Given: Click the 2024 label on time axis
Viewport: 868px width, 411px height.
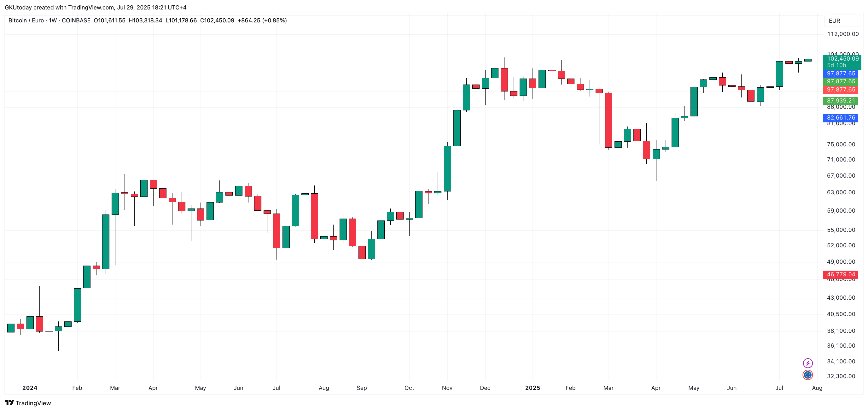Looking at the screenshot, I should coord(30,388).
